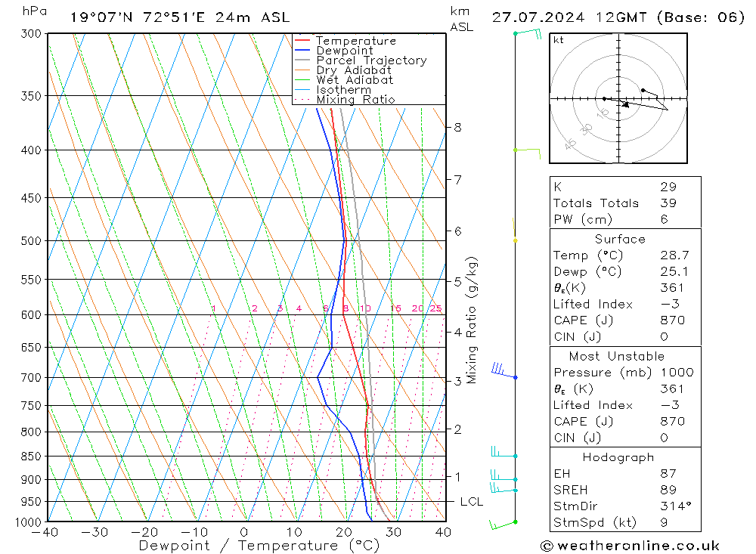The height and width of the screenshot is (554, 756).
Task: Click the Dewpoint / Temperature (°C) axis title
Action: [259, 546]
